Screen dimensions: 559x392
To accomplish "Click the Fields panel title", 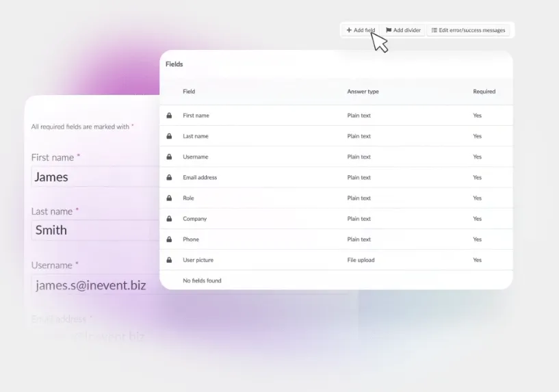I will [x=174, y=64].
